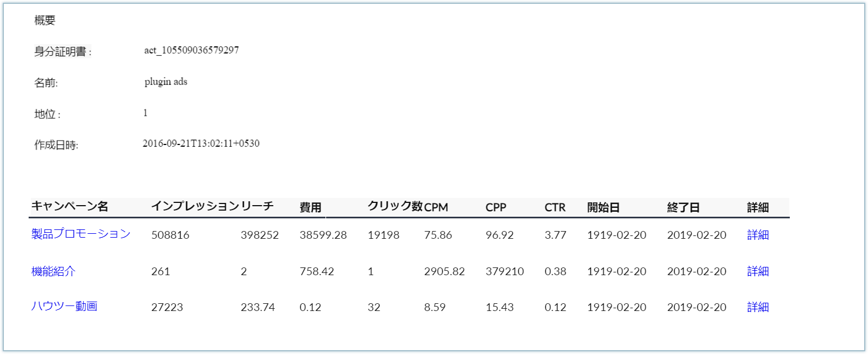Select the CTR column header
The width and height of the screenshot is (868, 354).
coord(555,207)
